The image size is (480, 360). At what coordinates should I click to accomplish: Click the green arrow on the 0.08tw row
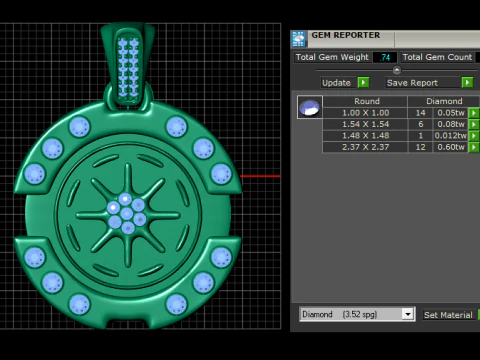click(x=474, y=124)
